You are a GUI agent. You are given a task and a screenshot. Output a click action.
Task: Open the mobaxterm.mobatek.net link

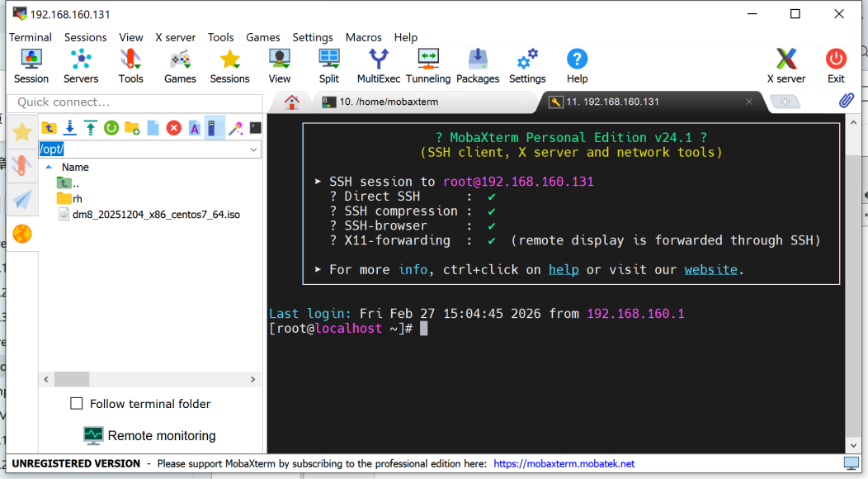tap(564, 463)
